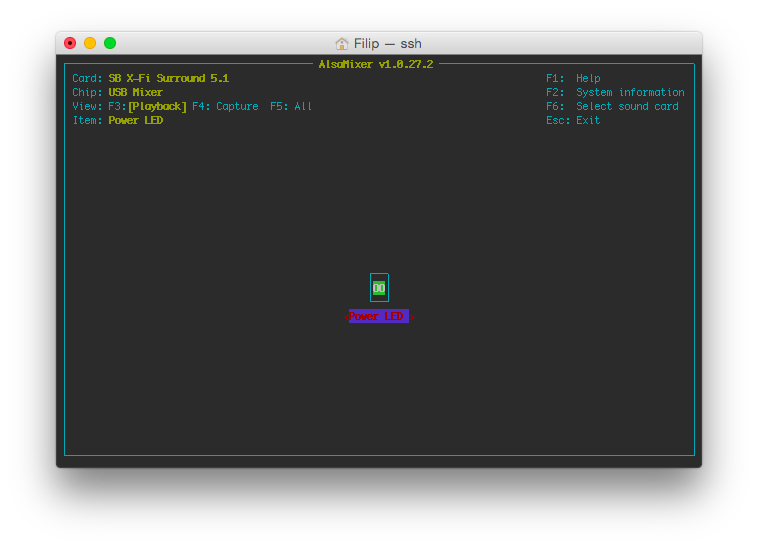Minimize the terminal with yellow button

(x=90, y=43)
